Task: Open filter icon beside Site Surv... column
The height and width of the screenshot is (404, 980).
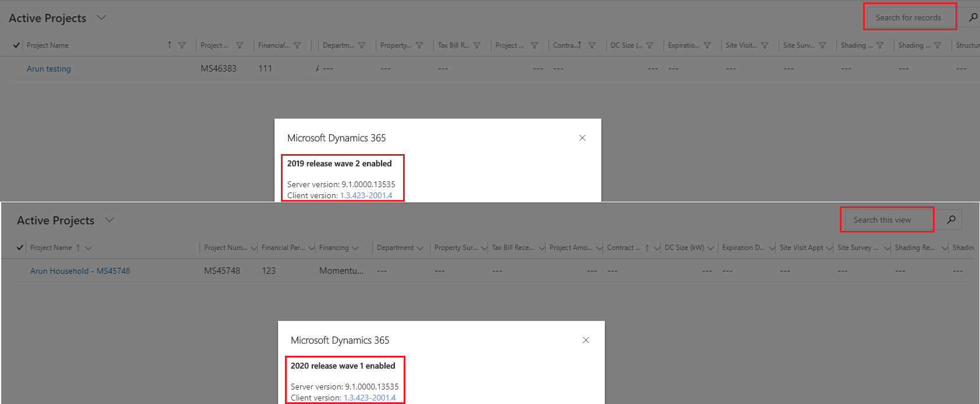Action: [x=822, y=45]
